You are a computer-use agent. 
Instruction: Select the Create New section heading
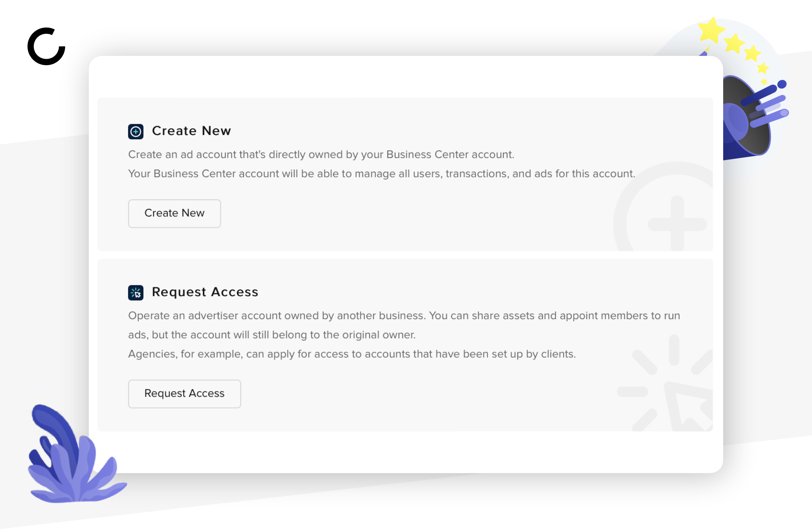coord(192,131)
